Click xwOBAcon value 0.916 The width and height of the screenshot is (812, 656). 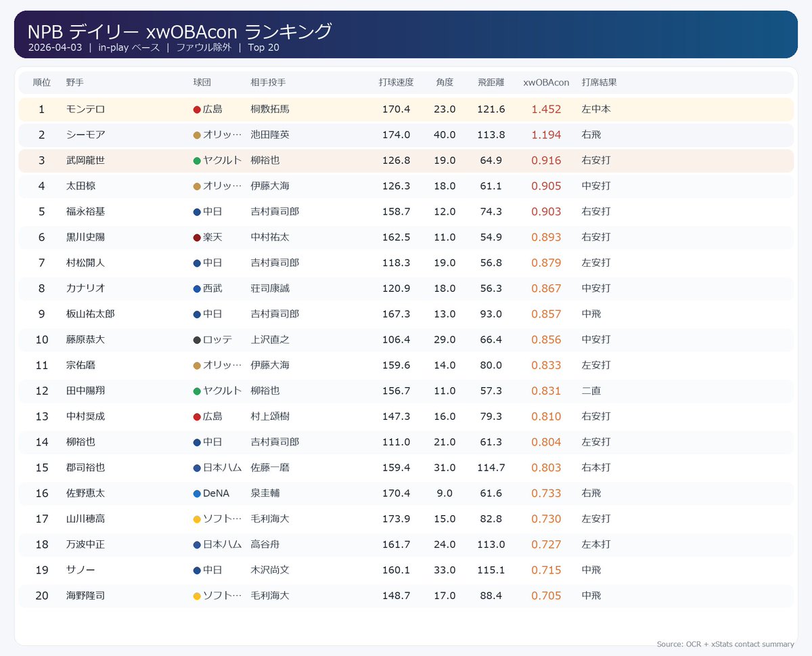pos(546,160)
